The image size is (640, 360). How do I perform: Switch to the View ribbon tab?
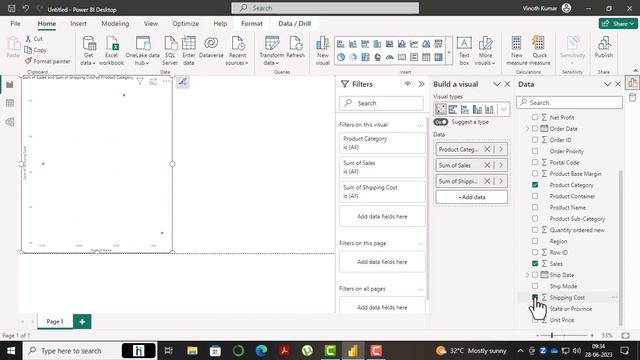(151, 24)
